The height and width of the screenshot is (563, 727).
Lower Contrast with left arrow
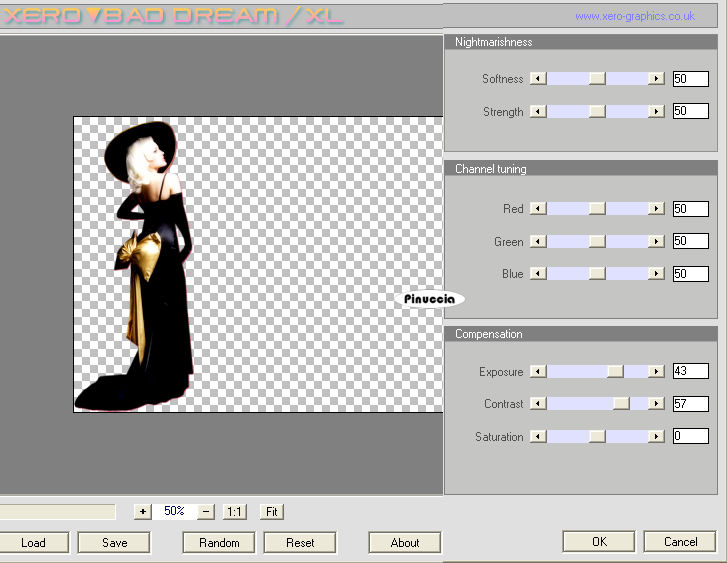[x=538, y=403]
